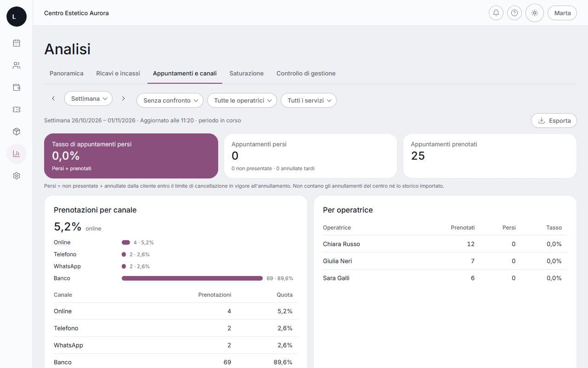Viewport: 588px width, 368px height.
Task: Open the box products icon in the sidebar
Action: (17, 132)
